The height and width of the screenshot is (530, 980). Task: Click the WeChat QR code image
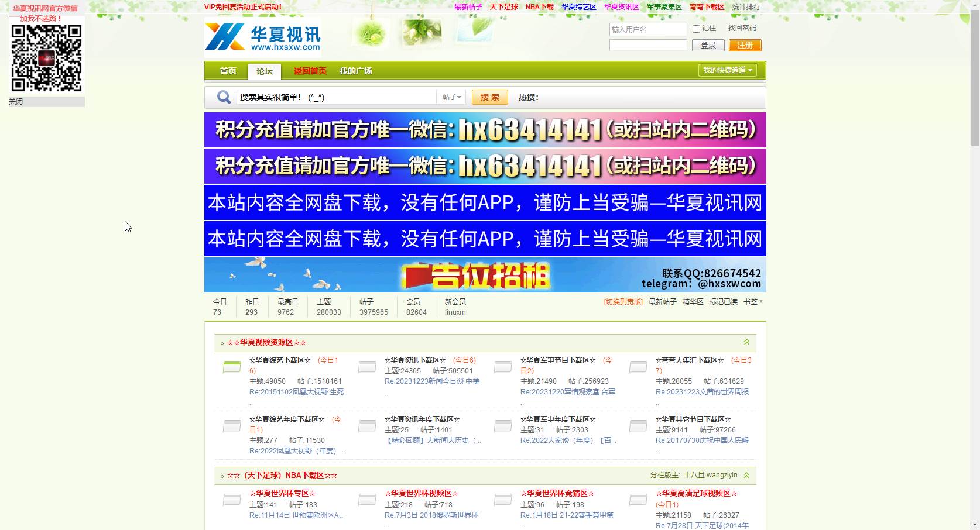click(x=47, y=58)
